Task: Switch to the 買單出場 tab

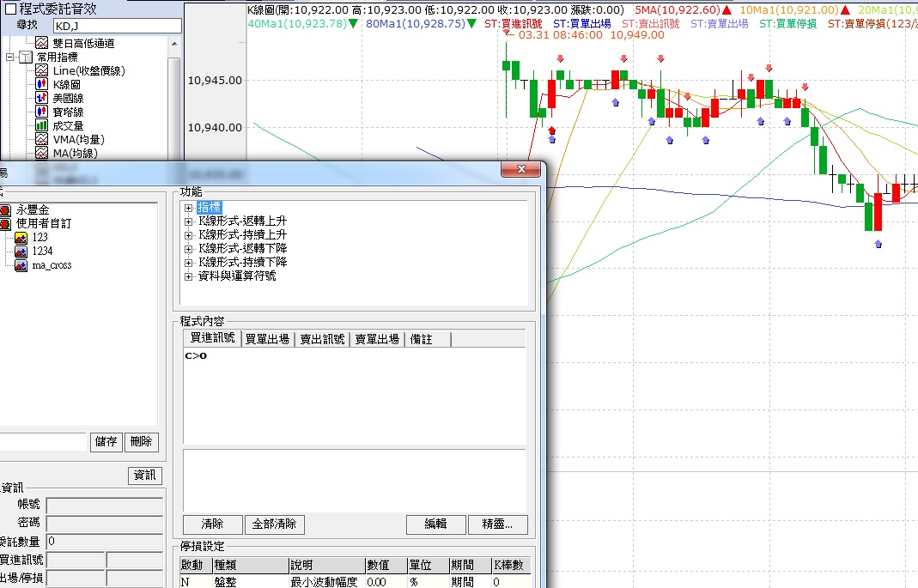Action: coord(268,339)
